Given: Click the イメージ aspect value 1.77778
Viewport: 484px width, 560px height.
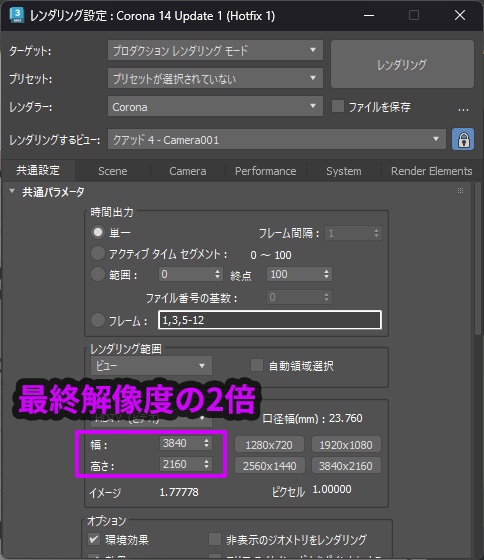Looking at the screenshot, I should [x=179, y=492].
